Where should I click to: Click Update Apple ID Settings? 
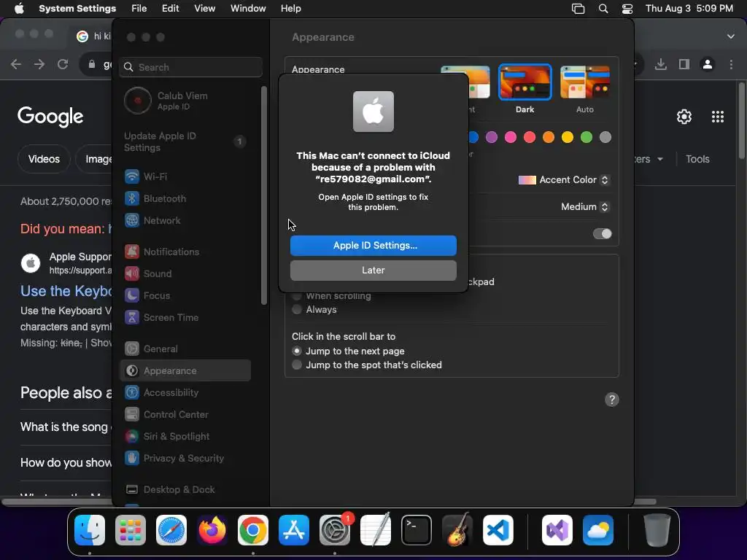pos(186,142)
